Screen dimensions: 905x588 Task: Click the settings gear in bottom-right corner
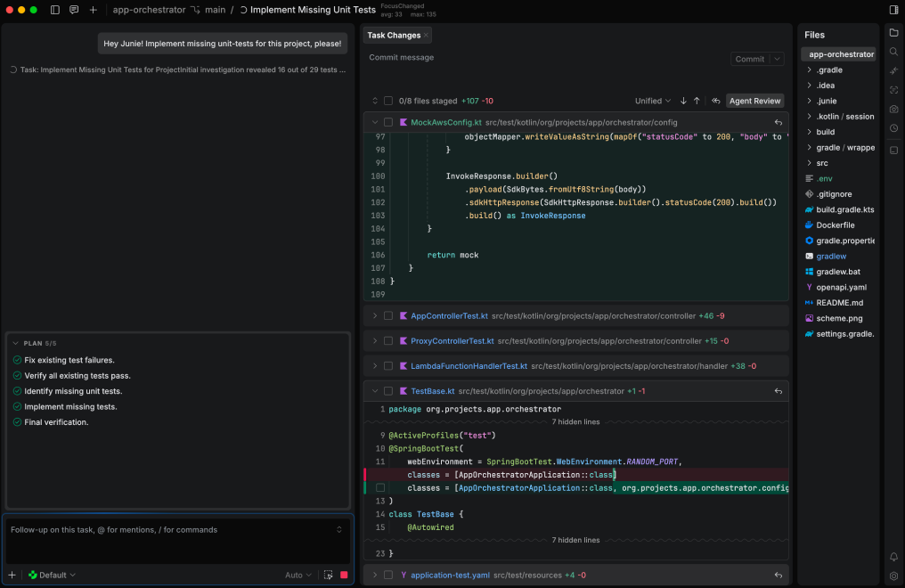pos(893,576)
